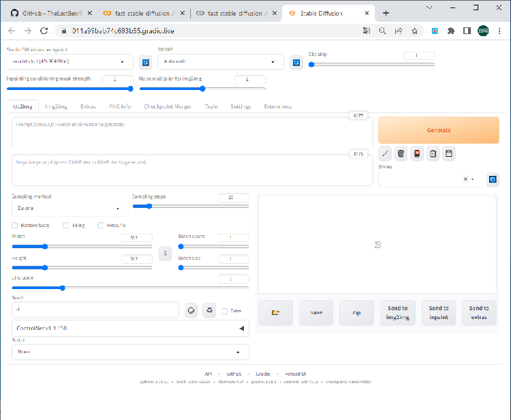Viewport: 511px width, 420px height.
Task: Expand the ControlNet v1.1 panel
Action: (x=130, y=329)
